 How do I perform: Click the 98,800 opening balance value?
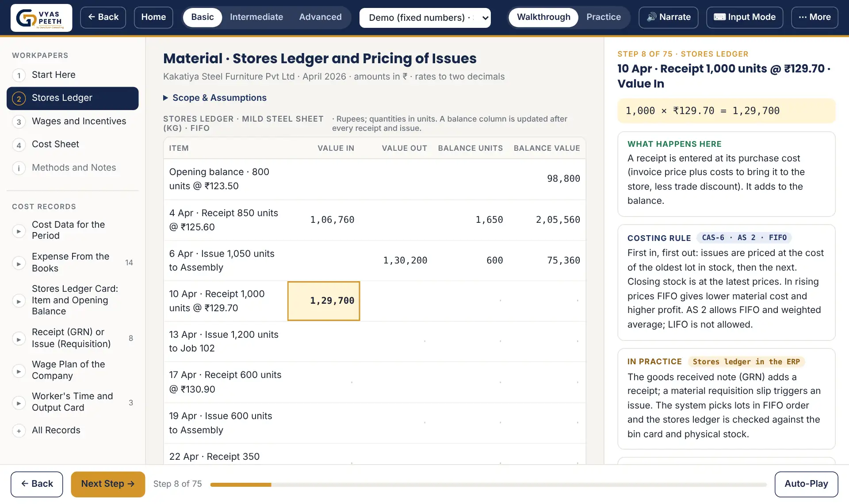pyautogui.click(x=563, y=179)
